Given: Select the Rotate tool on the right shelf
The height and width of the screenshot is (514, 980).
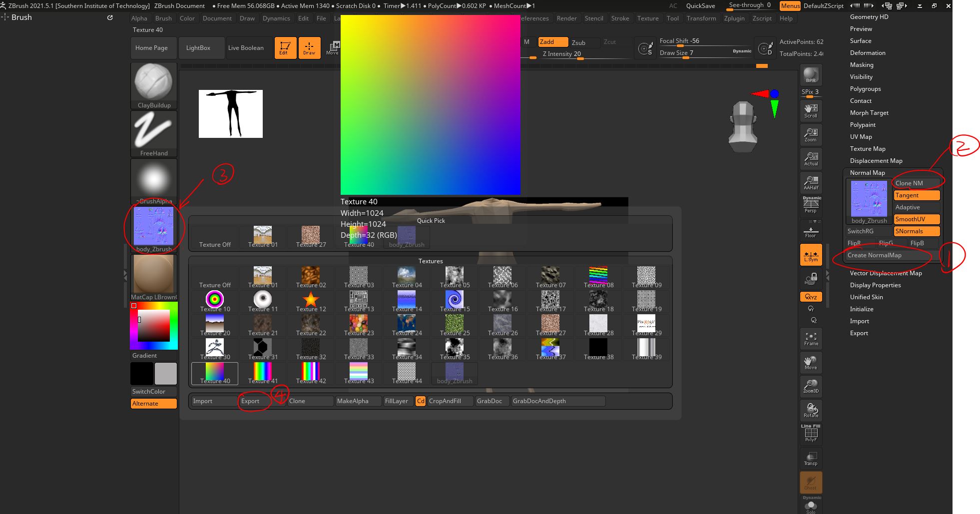Looking at the screenshot, I should point(810,410).
